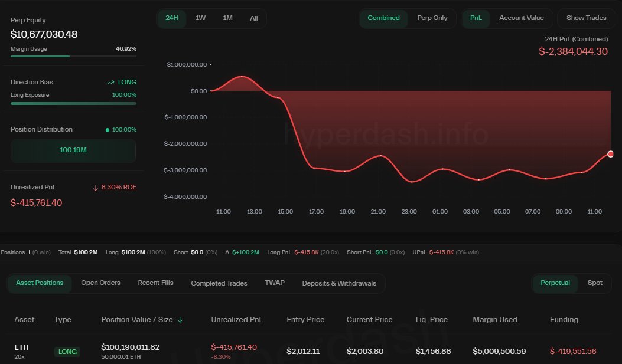
Task: Click the red ROE down-arrow indicator
Action: 95,186
